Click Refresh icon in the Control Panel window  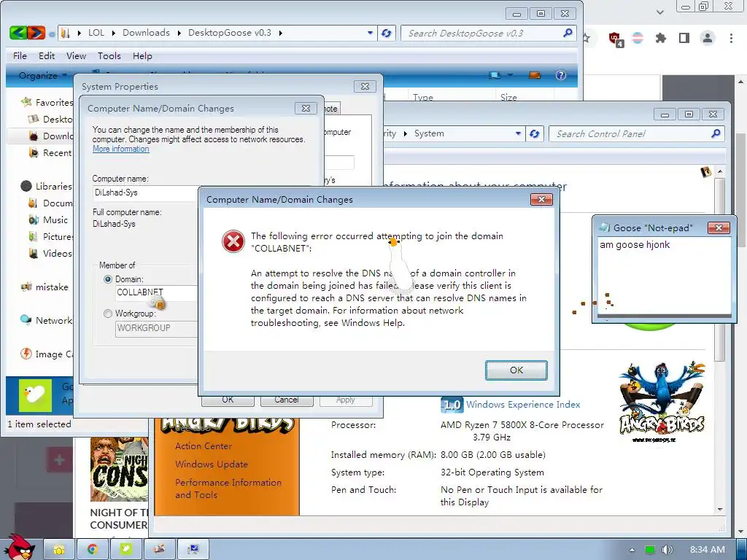pyautogui.click(x=534, y=134)
